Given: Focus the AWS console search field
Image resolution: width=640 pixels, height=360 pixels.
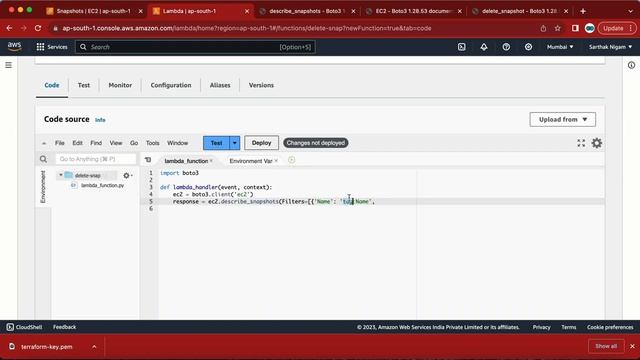Looking at the screenshot, I should [x=195, y=47].
